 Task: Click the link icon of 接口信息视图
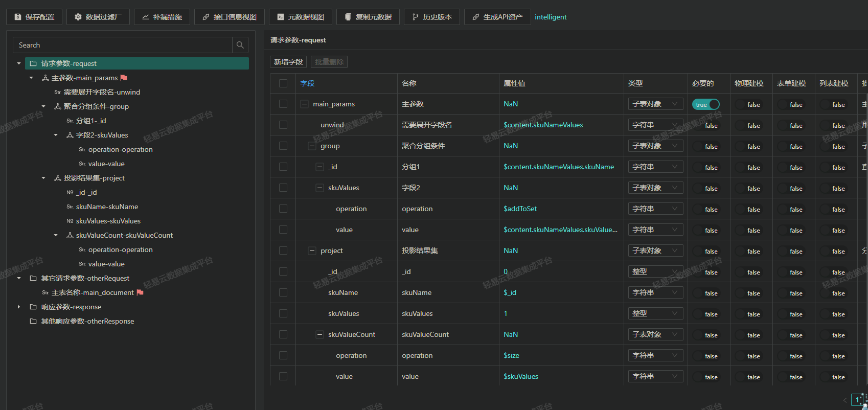pos(206,17)
